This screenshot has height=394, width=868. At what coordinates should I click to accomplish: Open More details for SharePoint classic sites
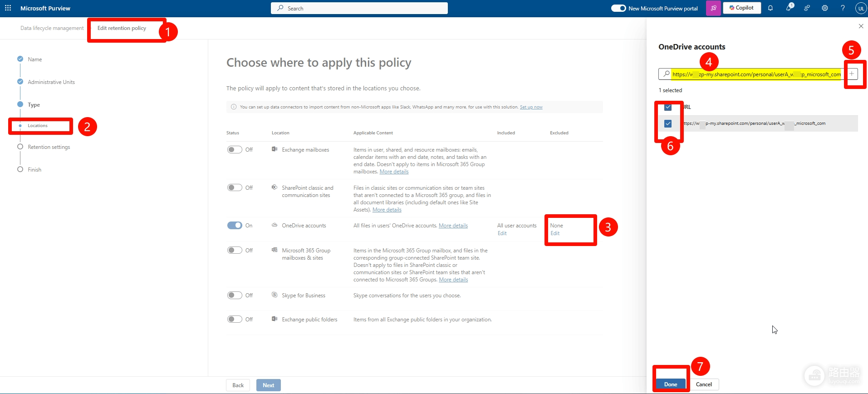pos(387,210)
